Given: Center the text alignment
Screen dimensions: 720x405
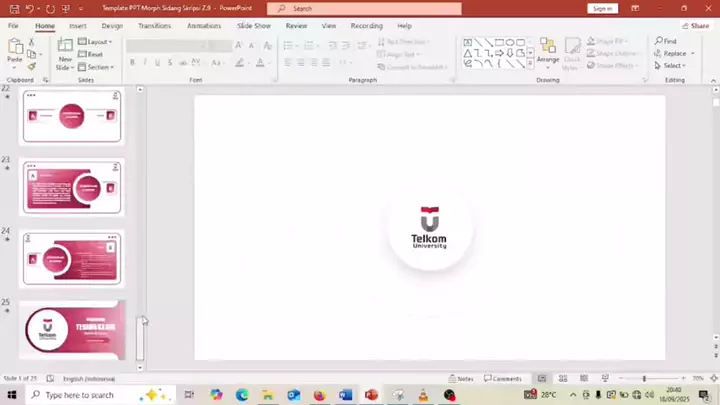Looking at the screenshot, I should [x=301, y=62].
